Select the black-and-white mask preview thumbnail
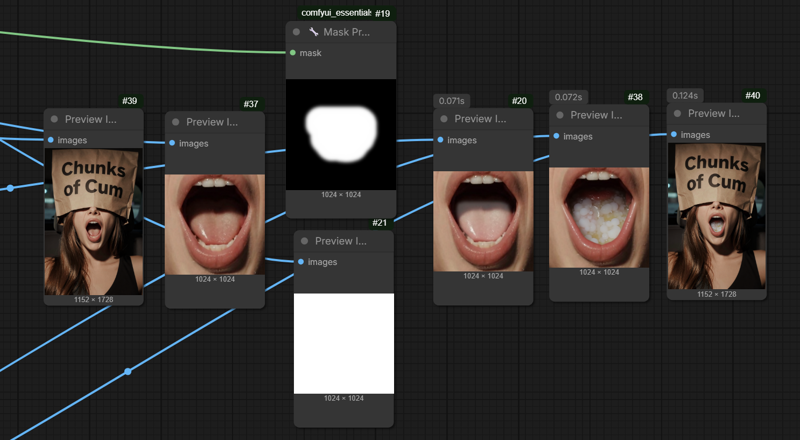800x440 pixels. point(341,134)
